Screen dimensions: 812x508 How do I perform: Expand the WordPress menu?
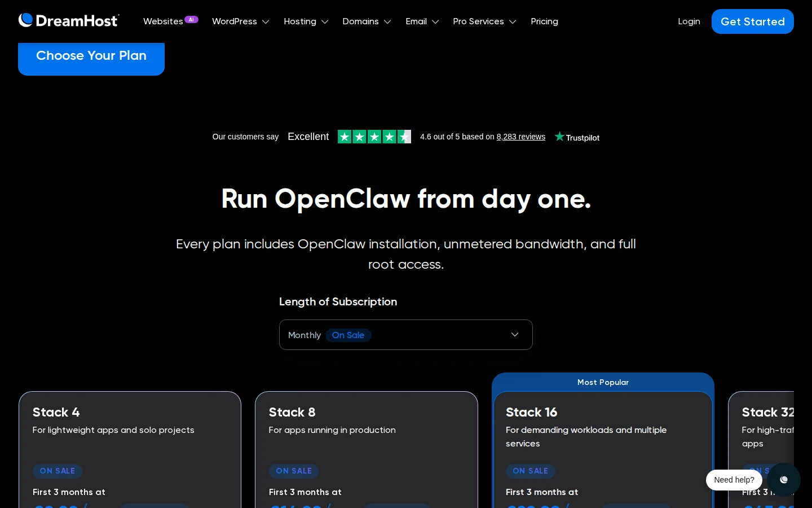click(x=241, y=21)
